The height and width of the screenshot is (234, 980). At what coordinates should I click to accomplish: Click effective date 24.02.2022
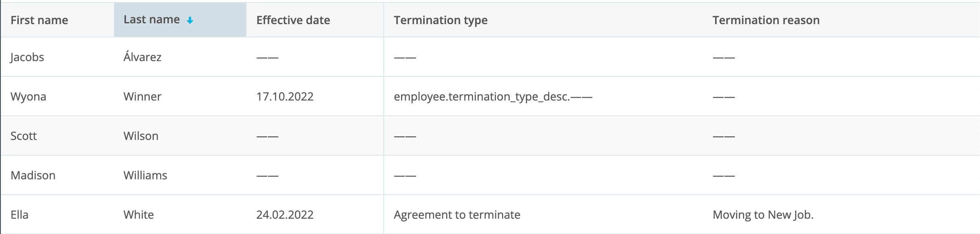coord(285,215)
